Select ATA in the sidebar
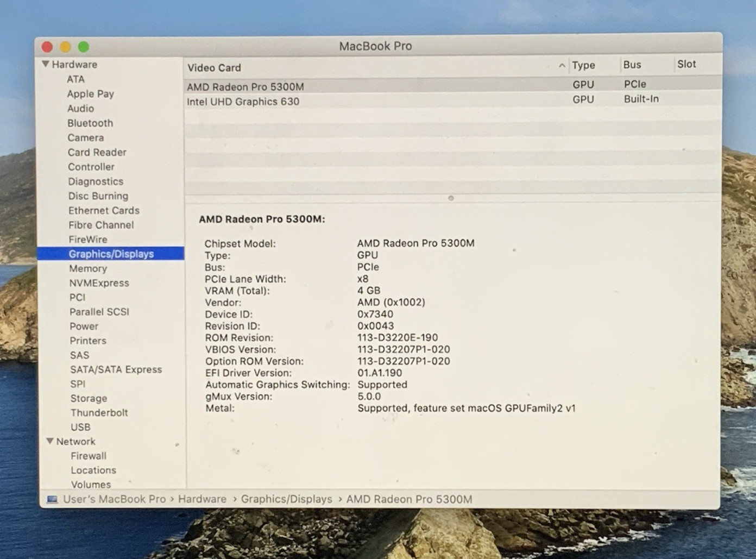Image resolution: width=756 pixels, height=559 pixels. pos(75,79)
